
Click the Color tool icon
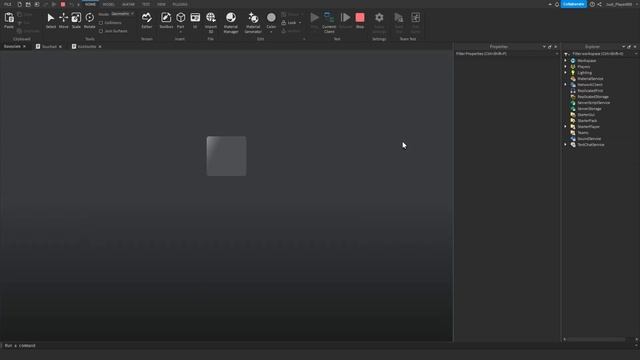coord(271,18)
